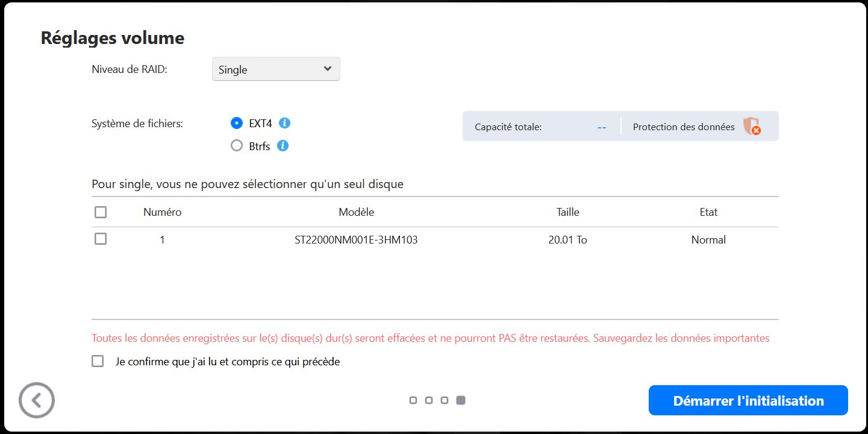Screen dimensions: 868x434
Task: Click the single-disk selection notice text
Action: point(248,184)
